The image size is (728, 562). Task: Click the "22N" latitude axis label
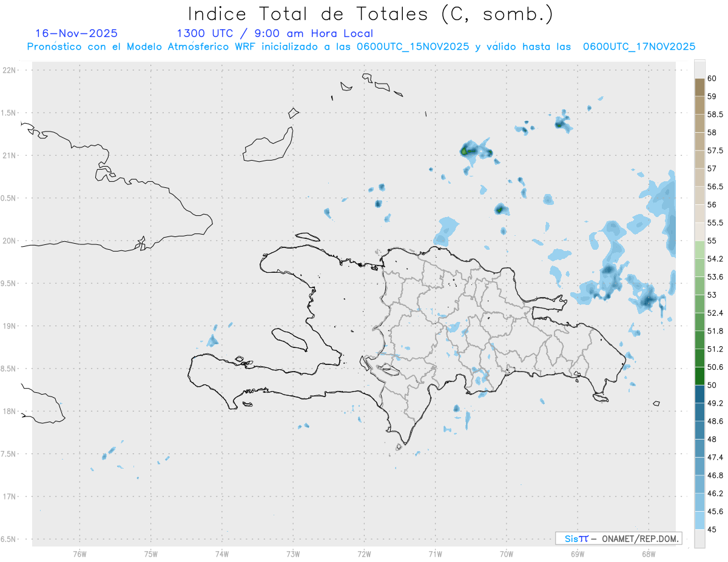click(x=10, y=70)
